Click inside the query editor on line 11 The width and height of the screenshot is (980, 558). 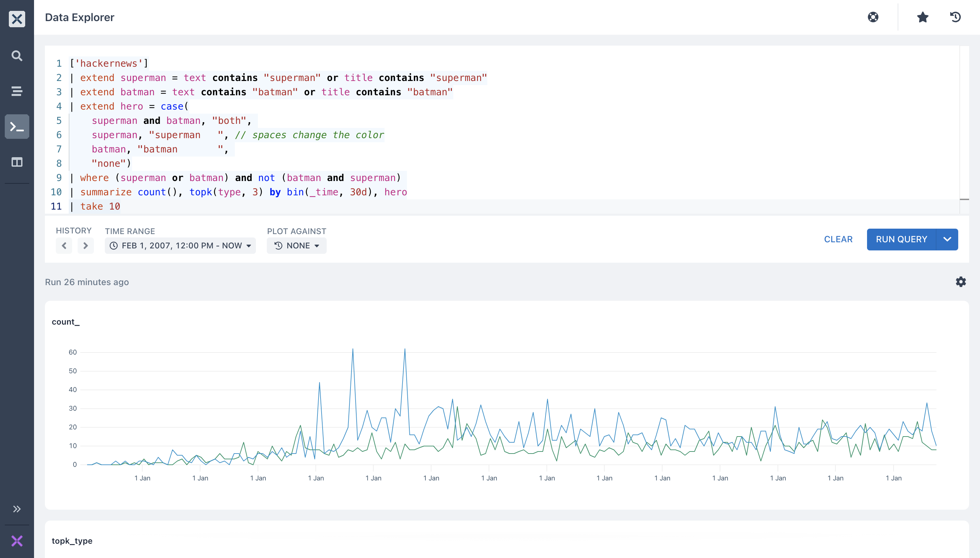pos(100,206)
